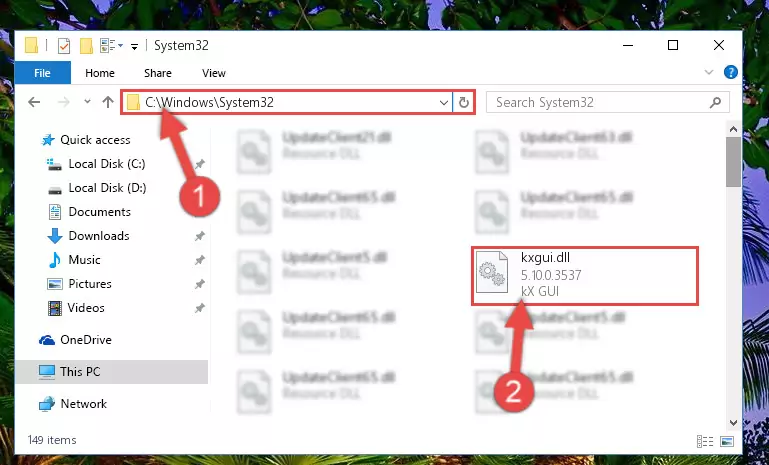This screenshot has width=769, height=465.
Task: Open the recent locations dropdown arrow
Action: coord(87,102)
